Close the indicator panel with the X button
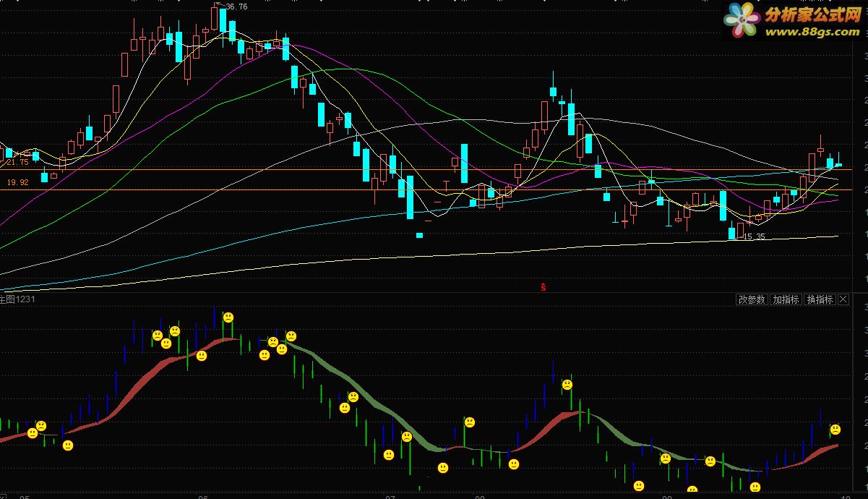 (843, 299)
